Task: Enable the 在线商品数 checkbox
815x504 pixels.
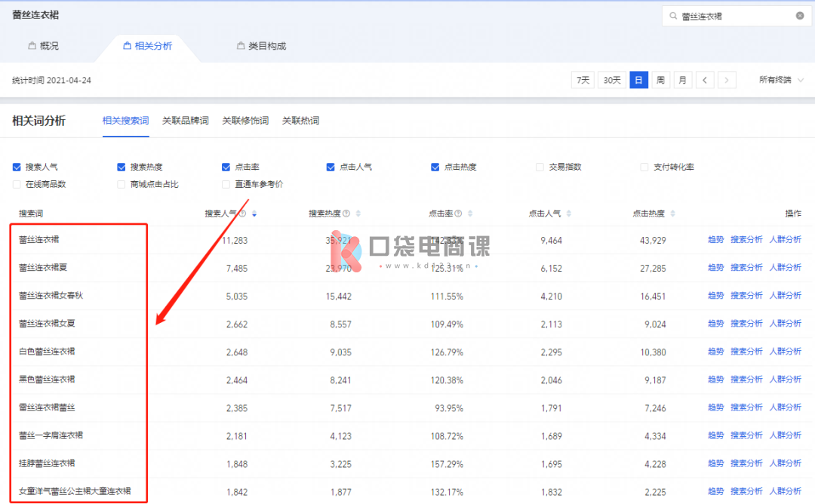Action: pos(17,184)
